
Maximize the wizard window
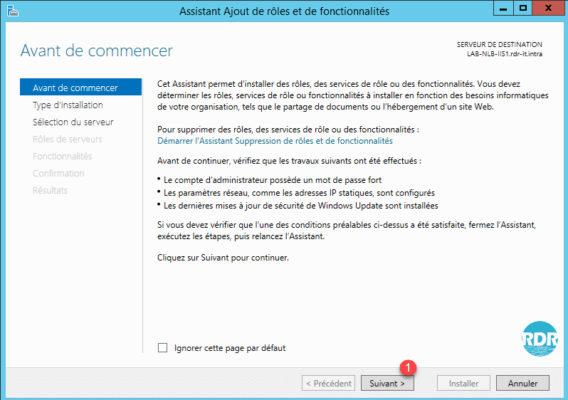click(522, 9)
